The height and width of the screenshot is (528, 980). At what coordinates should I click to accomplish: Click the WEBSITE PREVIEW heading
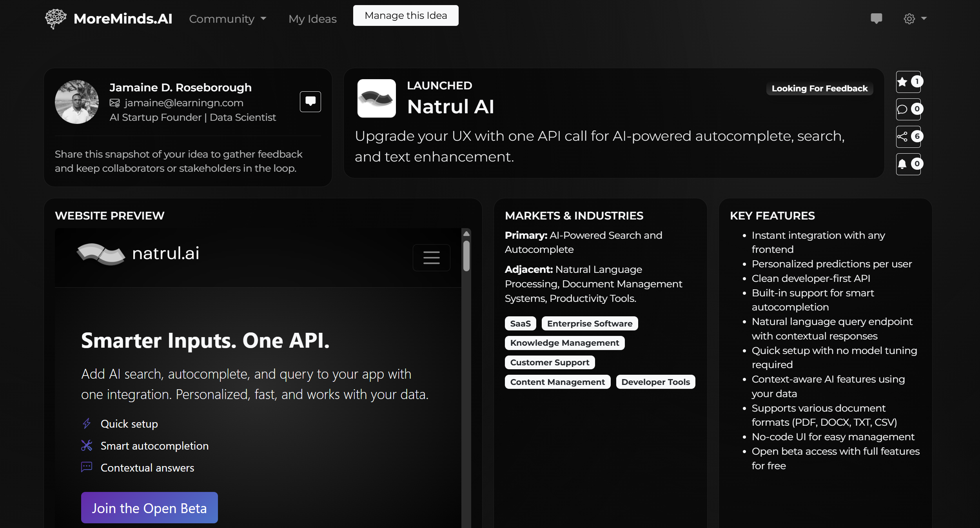(x=110, y=216)
